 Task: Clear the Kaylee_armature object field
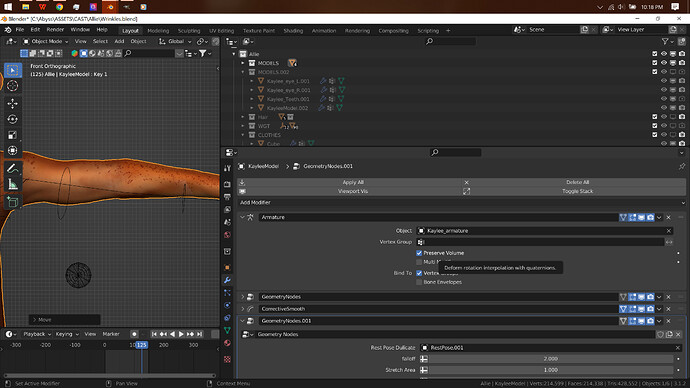click(668, 231)
